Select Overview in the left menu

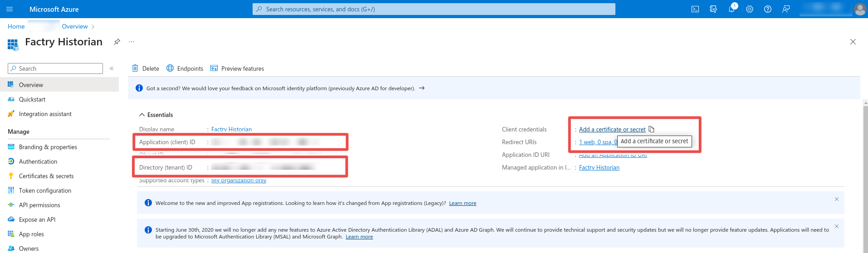pos(59,85)
